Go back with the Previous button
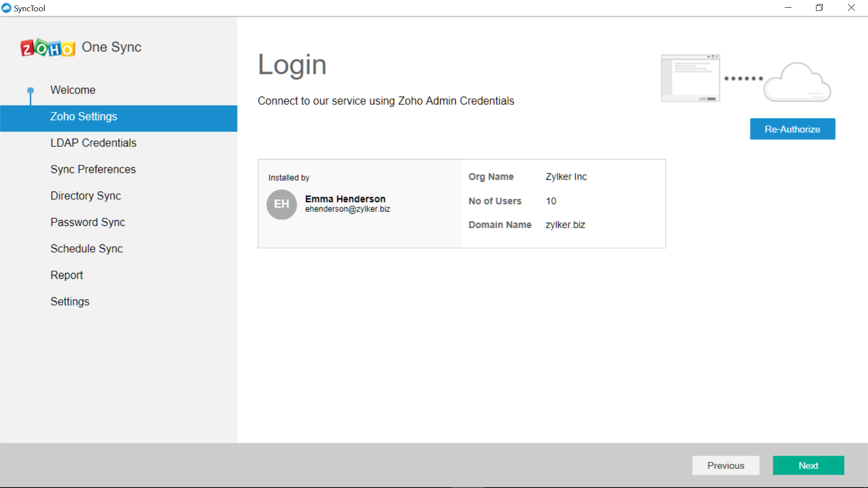868x488 pixels. 726,465
